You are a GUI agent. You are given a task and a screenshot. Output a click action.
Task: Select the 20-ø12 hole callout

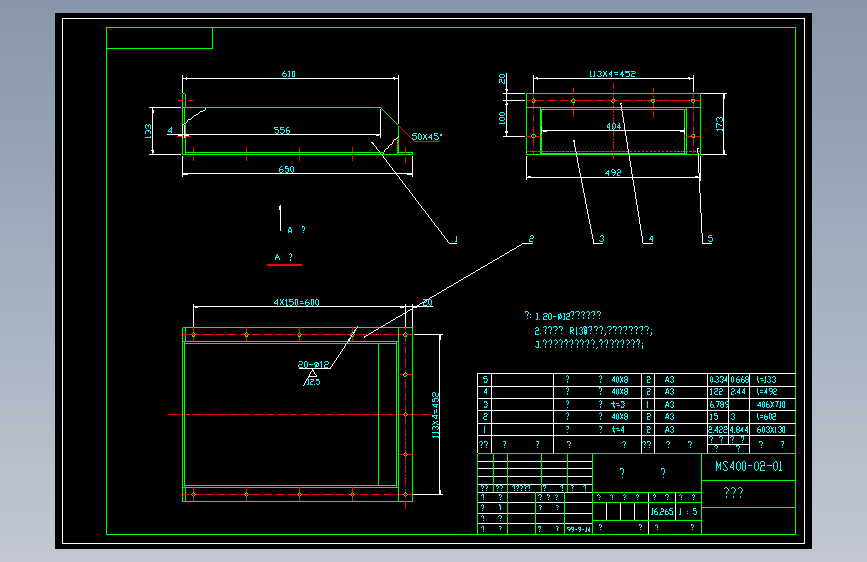point(313,365)
